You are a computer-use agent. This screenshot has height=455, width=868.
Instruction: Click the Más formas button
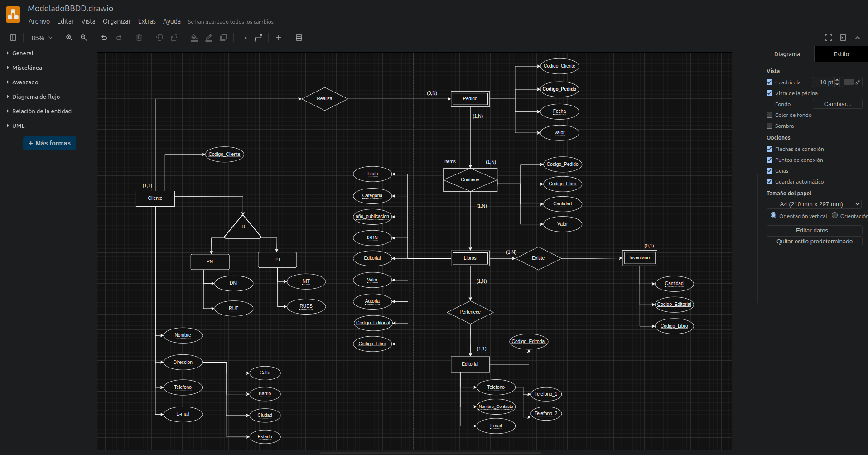(x=49, y=143)
